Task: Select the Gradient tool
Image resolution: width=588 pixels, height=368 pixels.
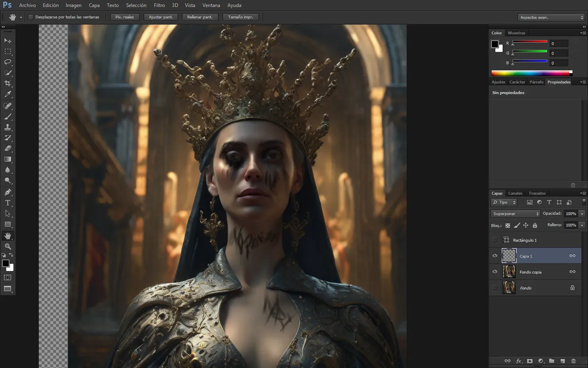Action: point(8,159)
